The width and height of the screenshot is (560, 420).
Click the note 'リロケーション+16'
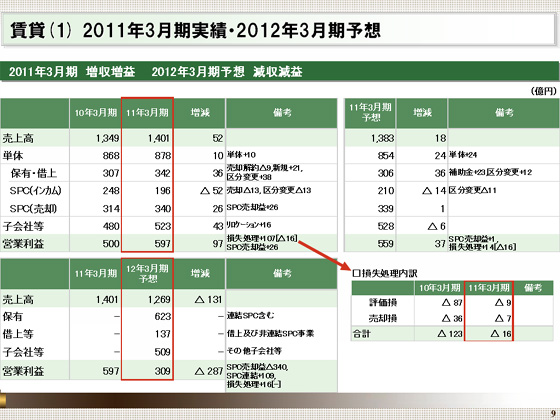249,225
